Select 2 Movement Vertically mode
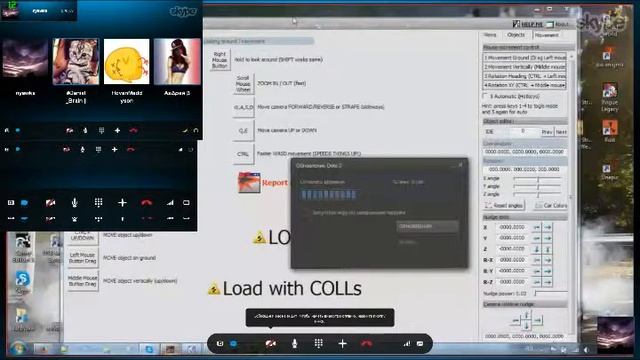Screen dimensions: 640x360 (524, 67)
